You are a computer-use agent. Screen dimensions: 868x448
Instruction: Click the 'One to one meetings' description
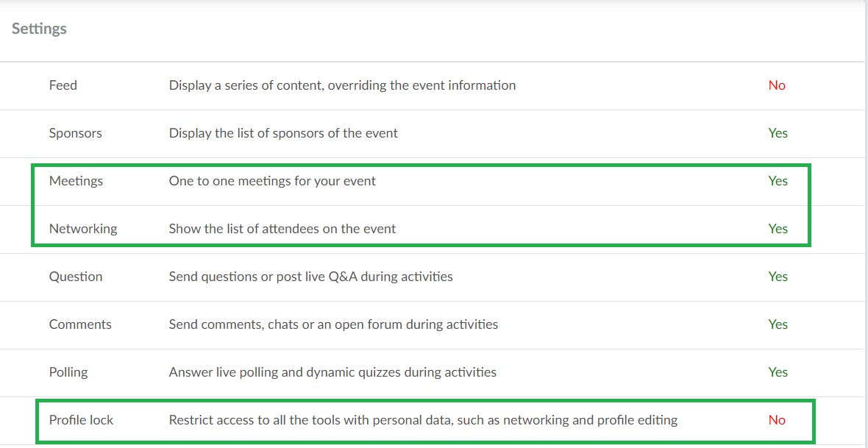tap(272, 181)
